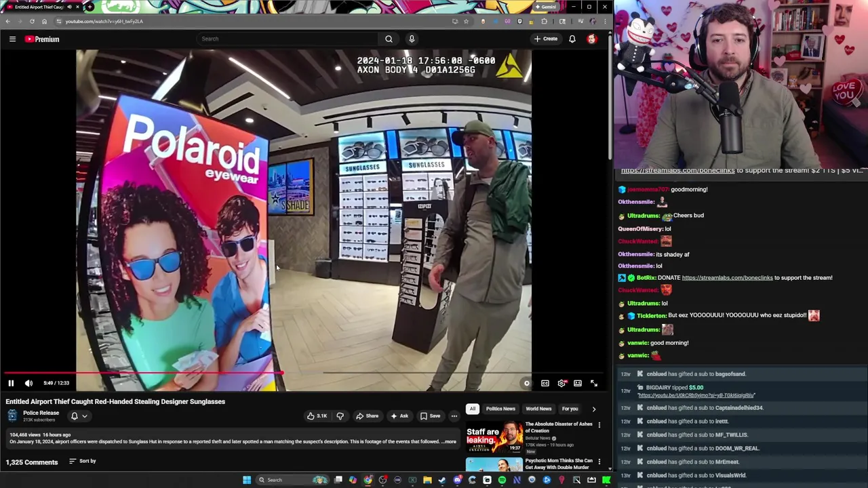Like the video (3.1K)
The width and height of the screenshot is (868, 488).
(x=317, y=416)
